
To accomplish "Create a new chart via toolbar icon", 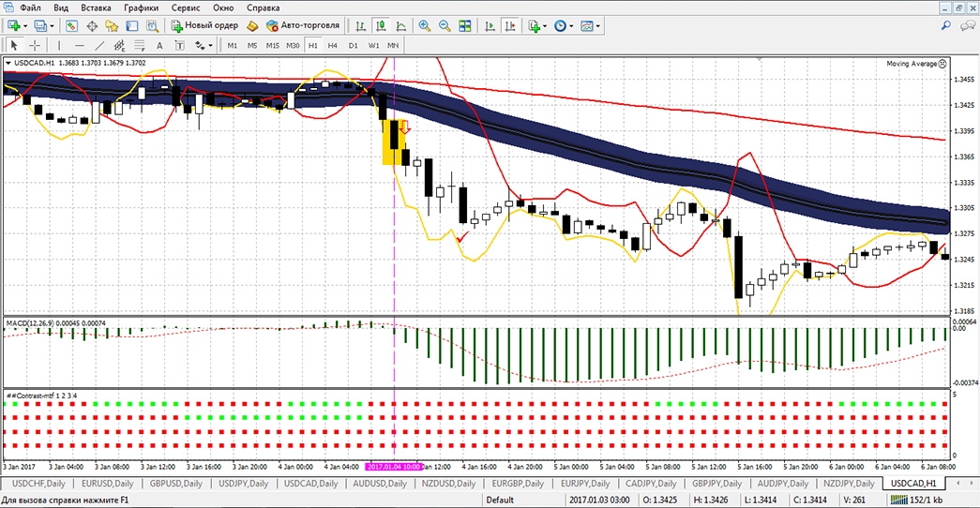I will click(14, 25).
